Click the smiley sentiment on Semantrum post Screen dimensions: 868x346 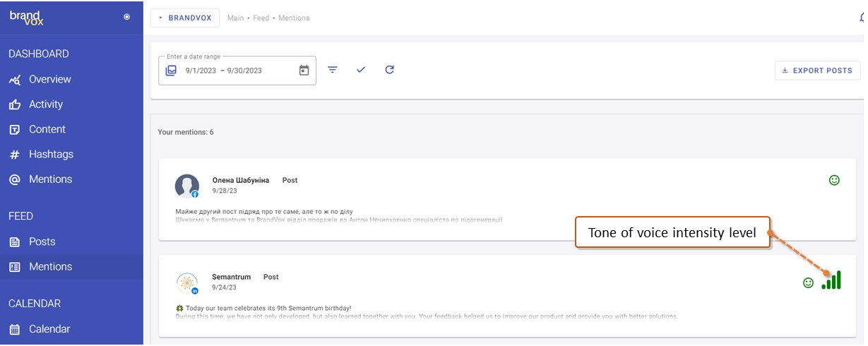[x=809, y=282]
